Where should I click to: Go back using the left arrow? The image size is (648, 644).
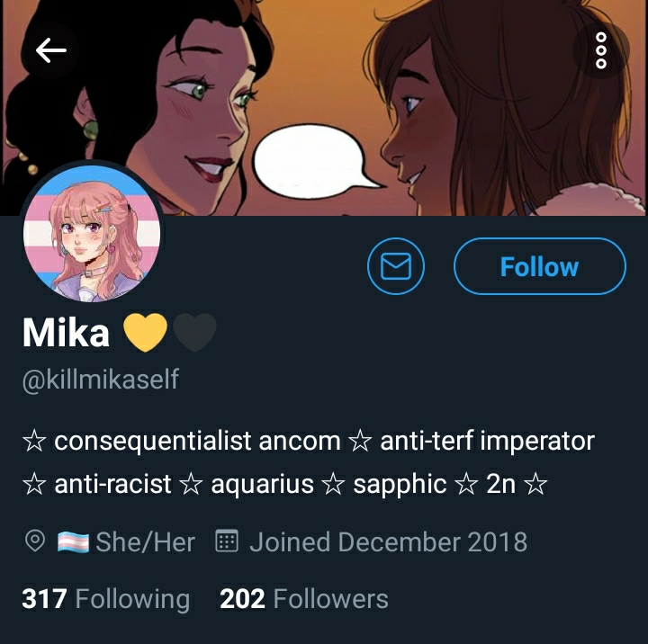point(50,50)
